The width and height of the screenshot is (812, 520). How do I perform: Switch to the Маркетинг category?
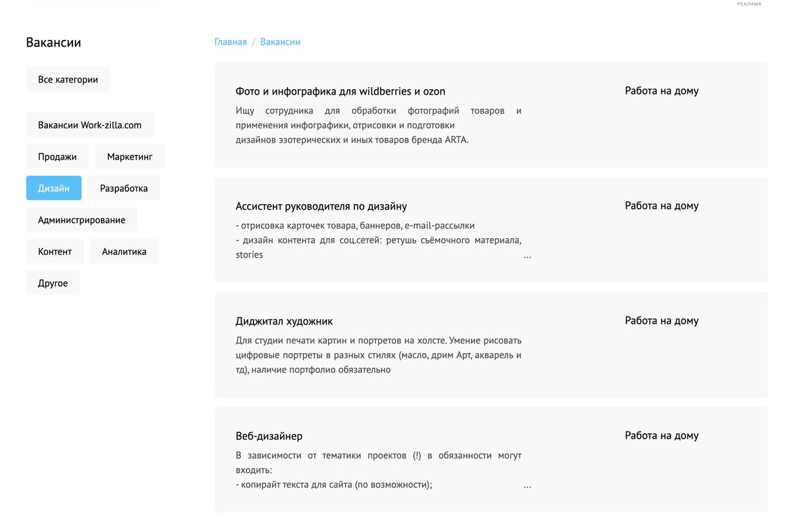tap(130, 156)
